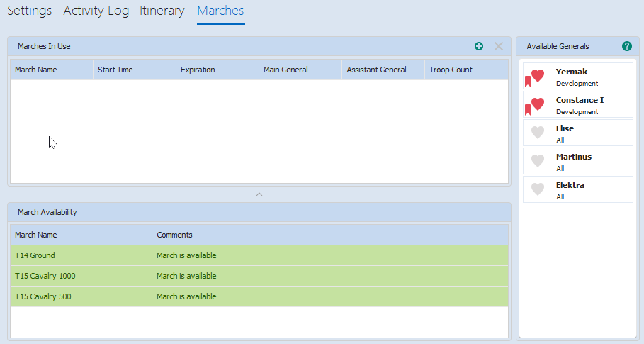Open the Available Generals help icon

point(626,46)
